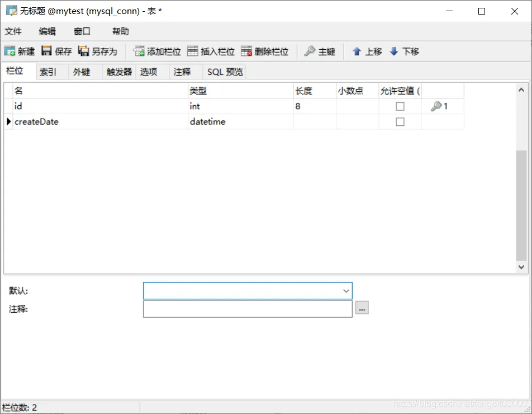This screenshot has height=414, width=532.
Task: Click the 名 column header
Action: point(101,91)
